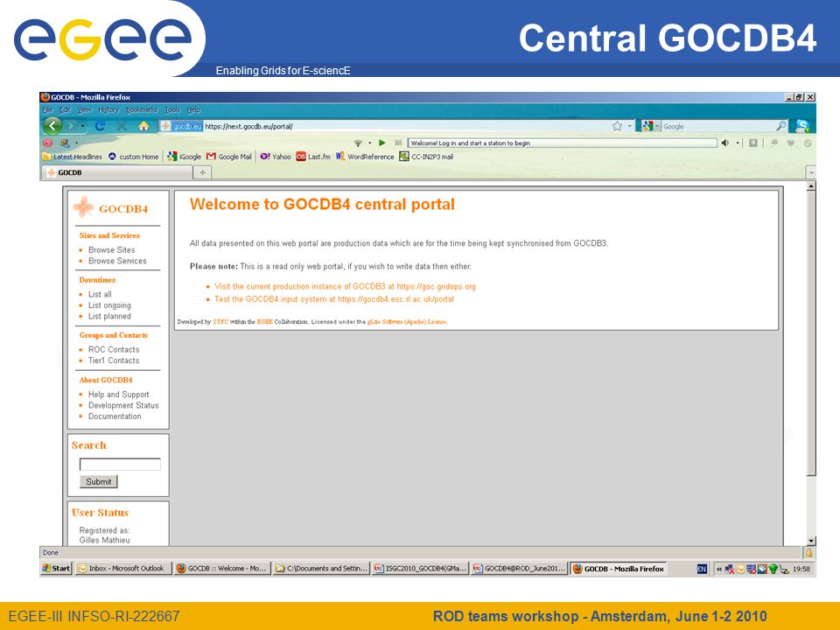Open the gLite Software Apache License link
Screen dimensions: 840x630
point(407,322)
